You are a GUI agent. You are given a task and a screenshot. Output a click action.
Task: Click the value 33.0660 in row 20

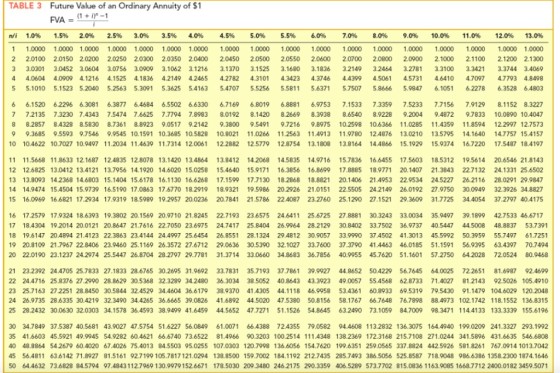pyautogui.click(x=258, y=255)
